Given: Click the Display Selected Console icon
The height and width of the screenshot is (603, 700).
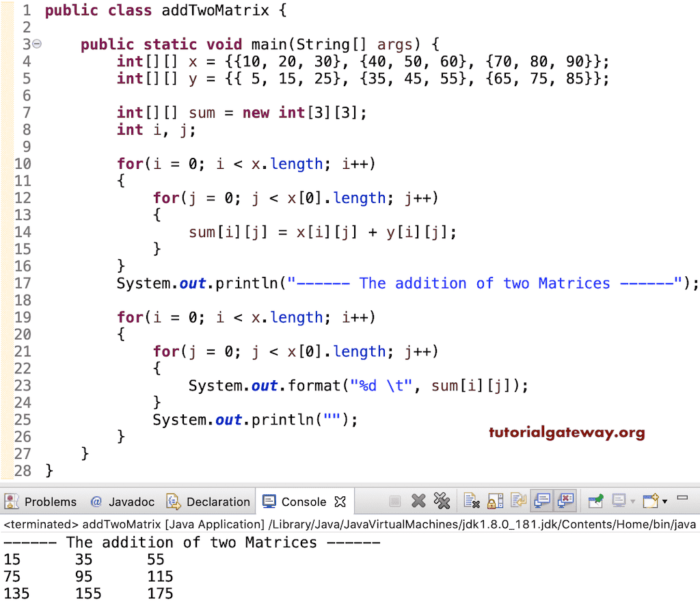Looking at the screenshot, I should pyautogui.click(x=619, y=500).
